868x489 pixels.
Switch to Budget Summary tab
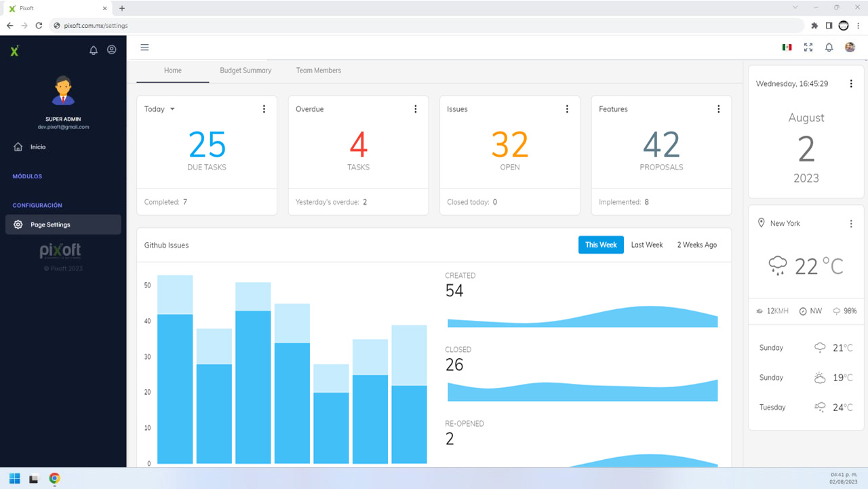(245, 71)
